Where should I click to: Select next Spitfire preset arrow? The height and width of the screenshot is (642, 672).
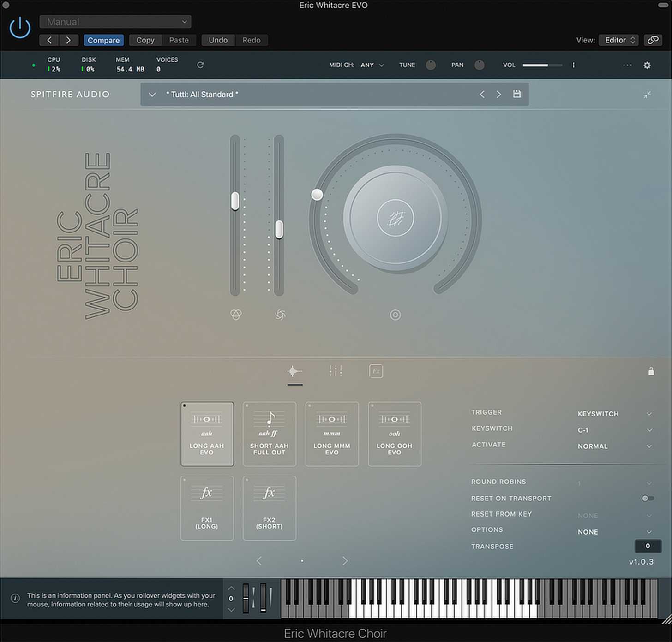[x=498, y=94]
